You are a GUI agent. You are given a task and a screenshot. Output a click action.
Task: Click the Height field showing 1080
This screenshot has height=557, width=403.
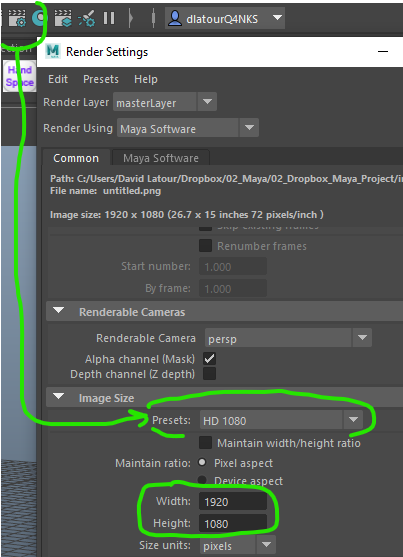(x=233, y=523)
